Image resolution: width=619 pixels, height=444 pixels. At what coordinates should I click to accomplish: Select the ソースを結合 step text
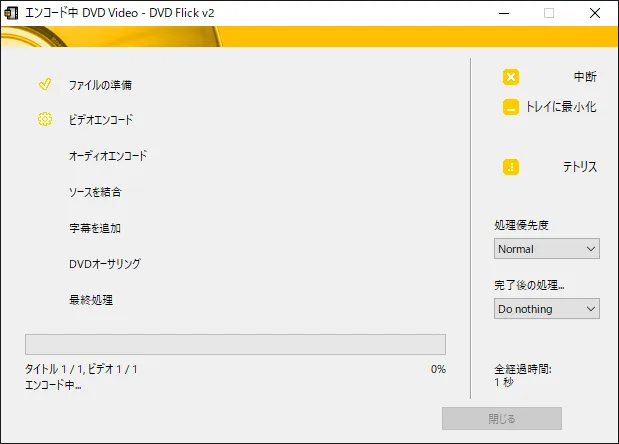(x=95, y=192)
